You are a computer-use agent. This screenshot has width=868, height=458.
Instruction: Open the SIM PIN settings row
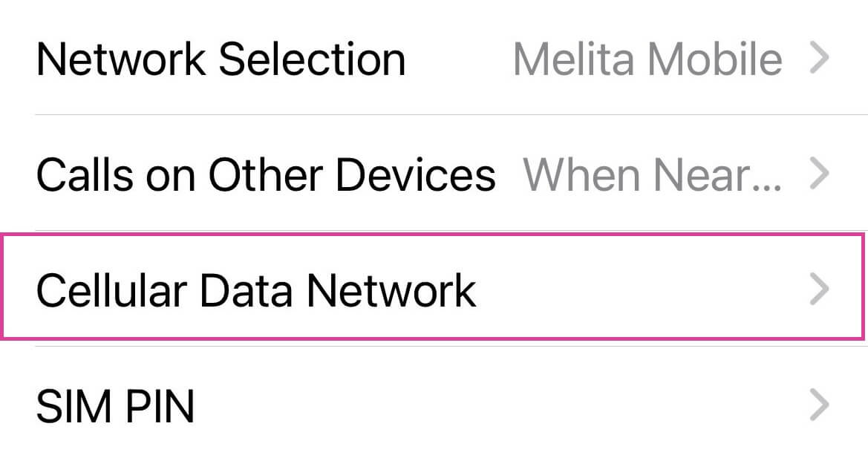(x=446, y=405)
